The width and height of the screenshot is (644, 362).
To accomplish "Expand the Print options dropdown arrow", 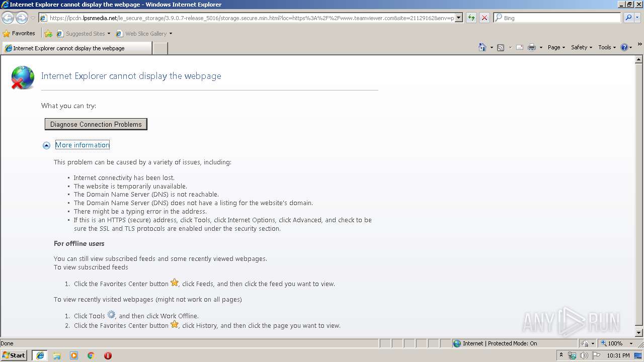I will [x=541, y=47].
